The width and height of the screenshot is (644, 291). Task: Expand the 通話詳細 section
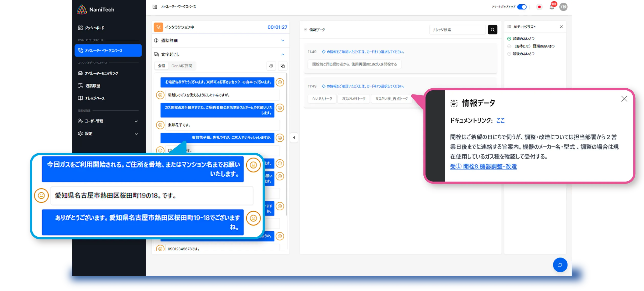pyautogui.click(x=282, y=41)
